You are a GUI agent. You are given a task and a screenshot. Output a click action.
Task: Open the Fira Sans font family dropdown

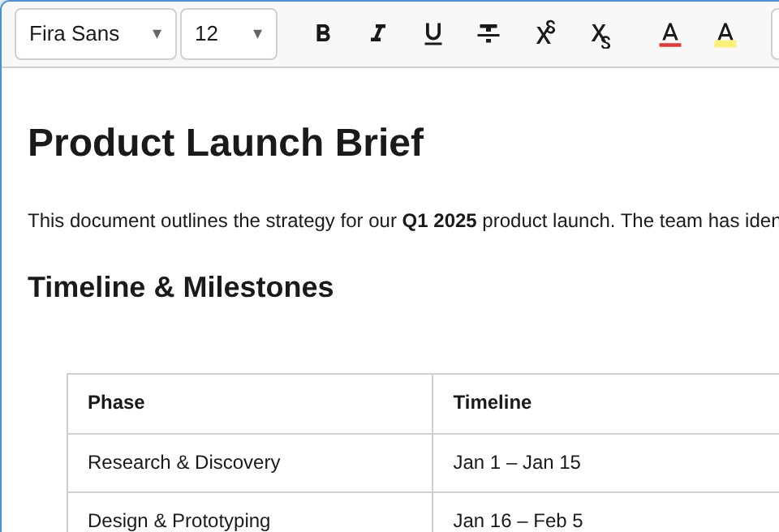pos(95,33)
